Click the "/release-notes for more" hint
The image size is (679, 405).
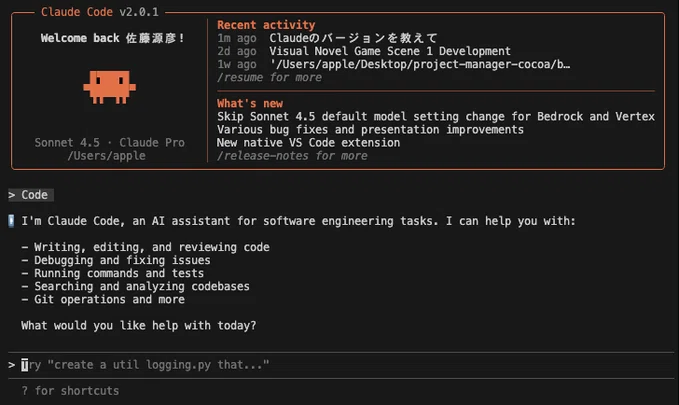tap(292, 156)
